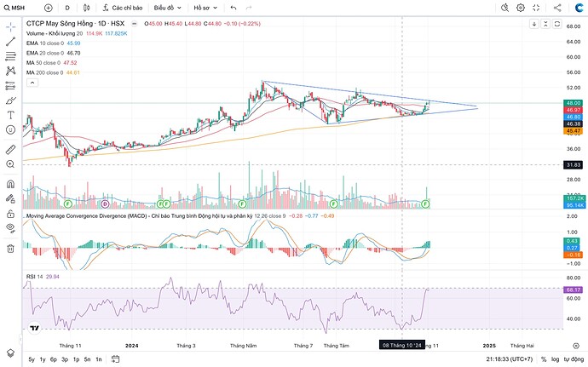The width and height of the screenshot is (588, 367).
Task: Open the quick search magnifier icon
Action: click(x=504, y=8)
